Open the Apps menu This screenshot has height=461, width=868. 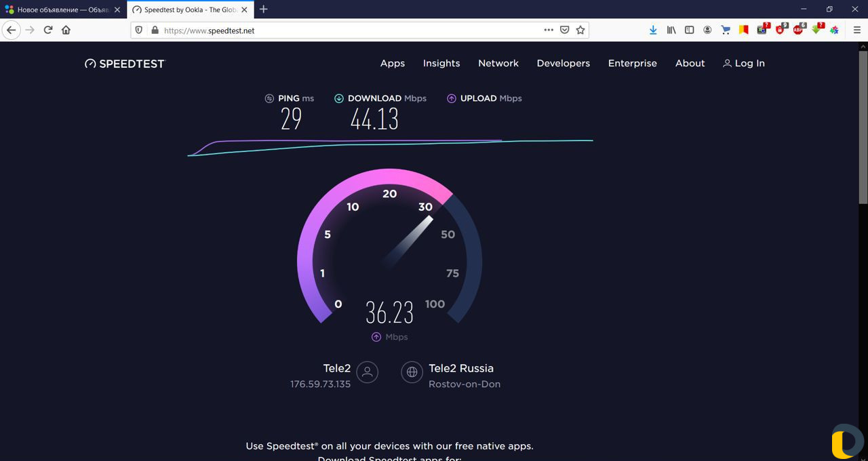click(x=393, y=63)
